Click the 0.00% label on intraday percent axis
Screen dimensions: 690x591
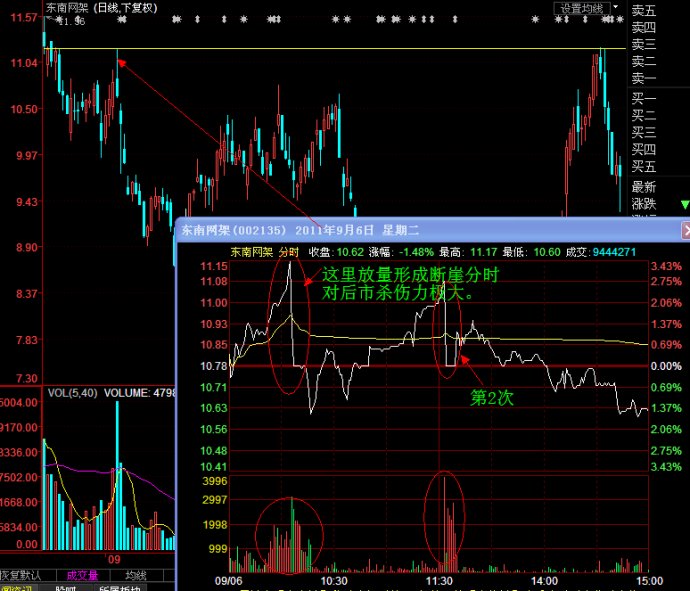(x=666, y=366)
